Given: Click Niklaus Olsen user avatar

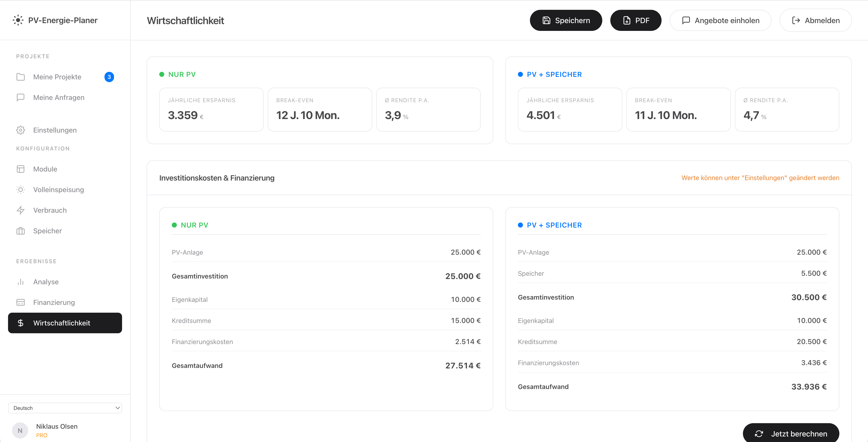Looking at the screenshot, I should click(20, 430).
